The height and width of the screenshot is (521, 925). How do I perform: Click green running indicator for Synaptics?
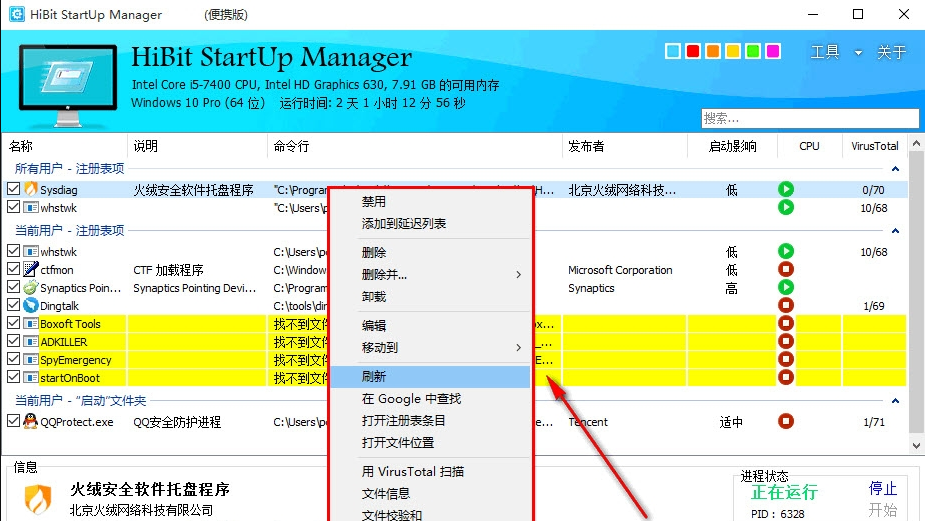tap(786, 287)
